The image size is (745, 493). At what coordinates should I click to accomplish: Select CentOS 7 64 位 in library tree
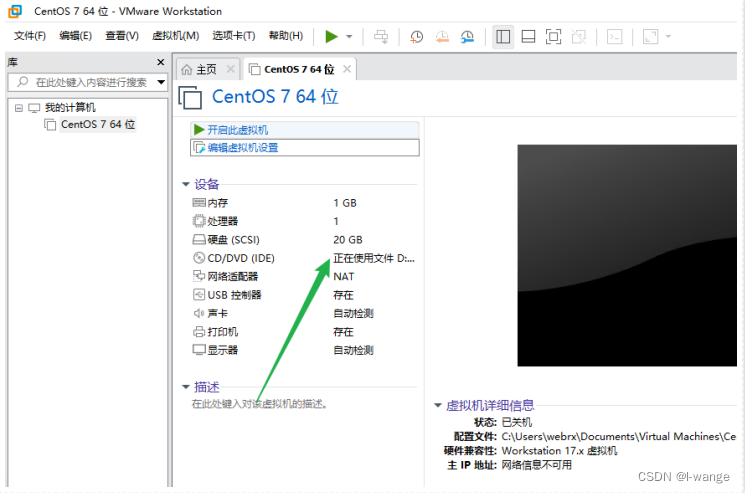click(x=98, y=124)
